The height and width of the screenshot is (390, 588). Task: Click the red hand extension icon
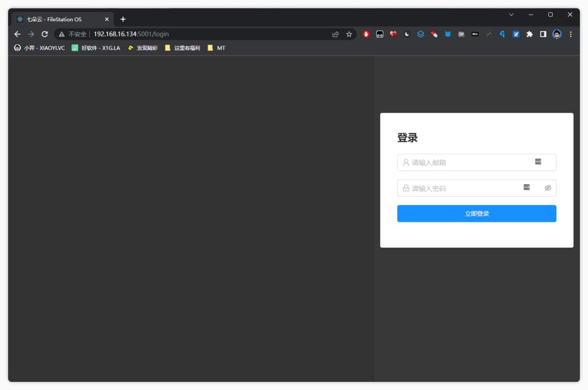(365, 34)
